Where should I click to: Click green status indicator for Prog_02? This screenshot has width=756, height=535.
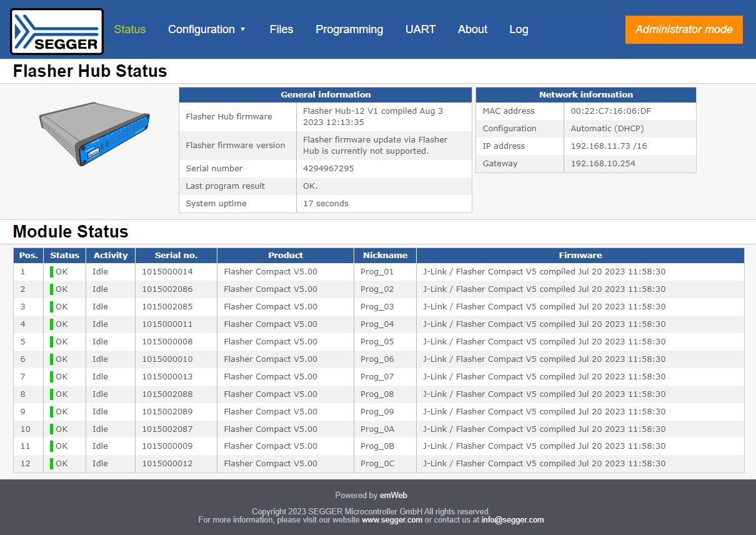click(52, 289)
